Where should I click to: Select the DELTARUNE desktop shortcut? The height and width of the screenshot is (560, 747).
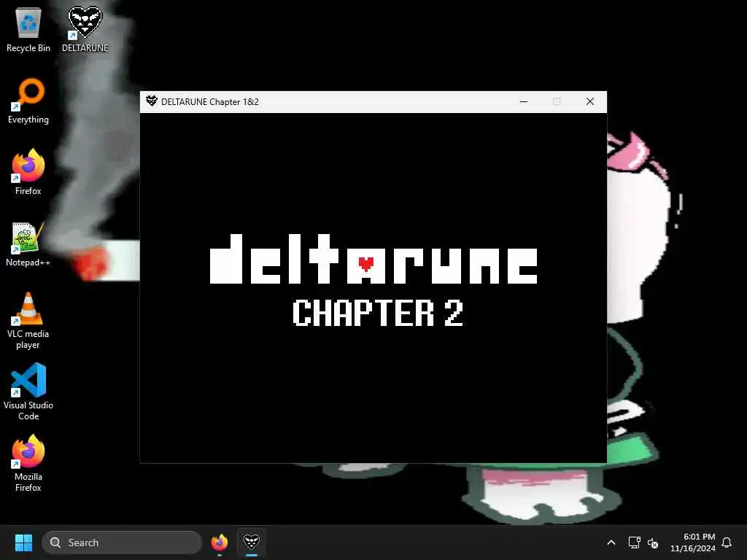[85, 29]
